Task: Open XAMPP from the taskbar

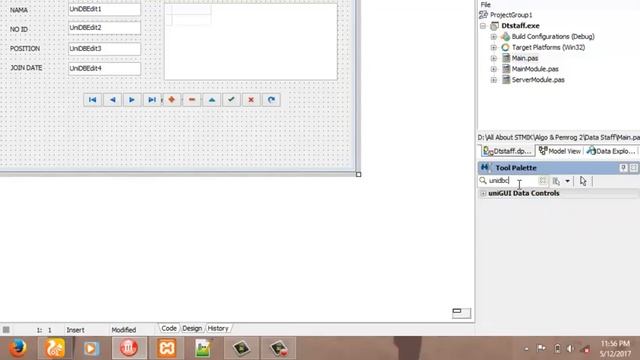Action: click(x=167, y=348)
